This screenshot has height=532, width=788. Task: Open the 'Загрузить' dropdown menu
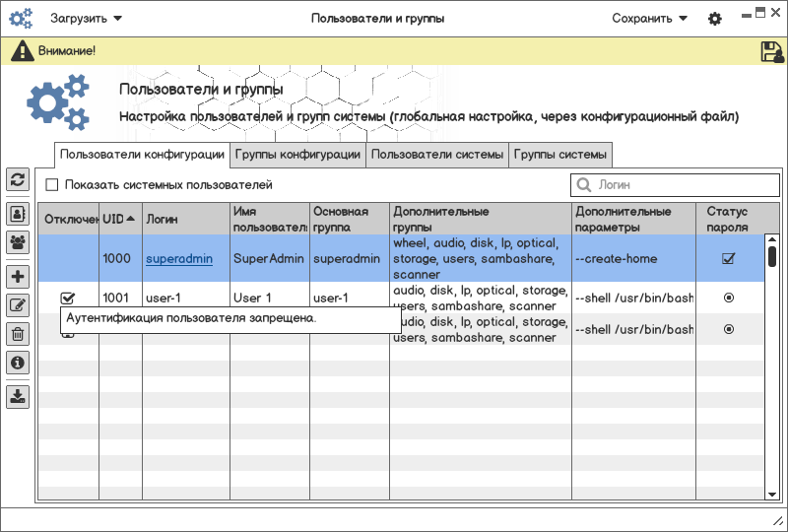[86, 18]
